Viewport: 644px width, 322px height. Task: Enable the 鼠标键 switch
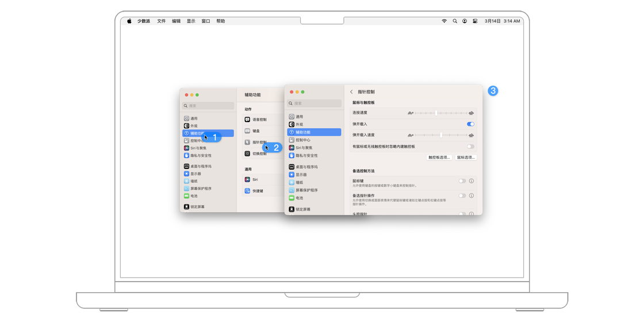[x=462, y=181]
